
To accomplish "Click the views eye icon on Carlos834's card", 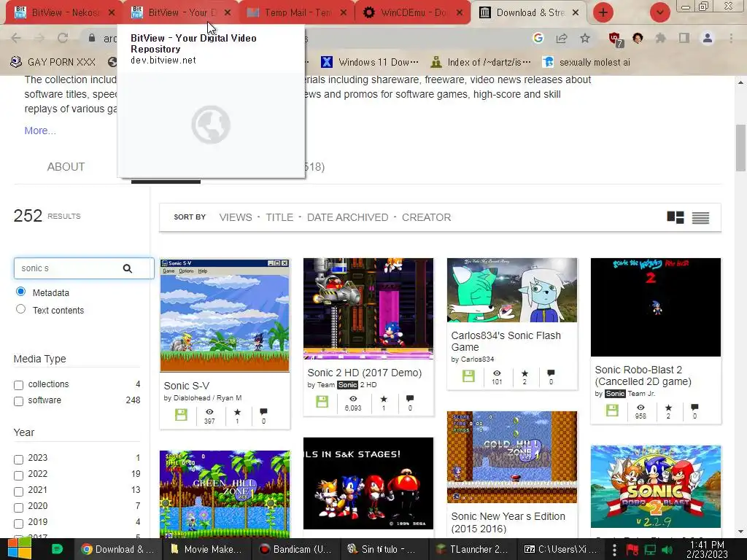I will point(496,373).
